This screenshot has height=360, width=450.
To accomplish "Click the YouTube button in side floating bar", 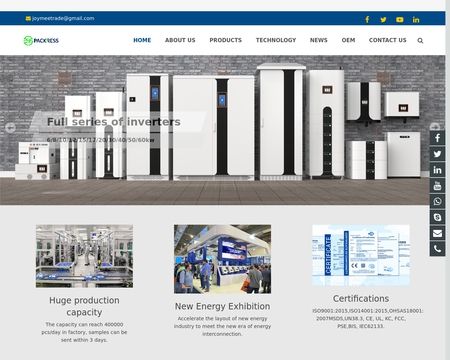I will pos(437,186).
